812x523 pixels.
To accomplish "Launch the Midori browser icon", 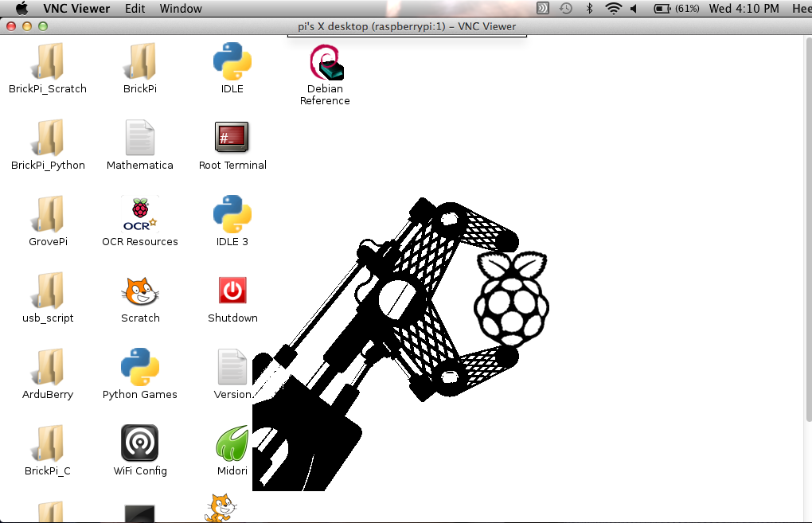I will (x=232, y=443).
